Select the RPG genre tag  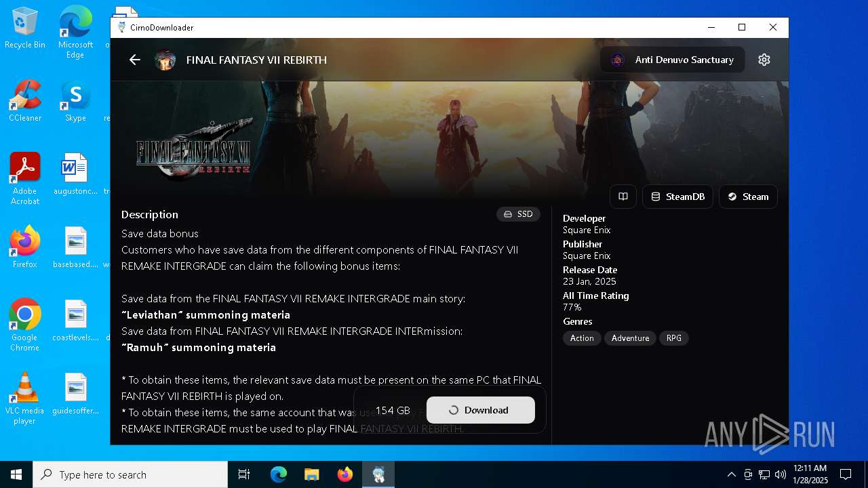pos(673,338)
